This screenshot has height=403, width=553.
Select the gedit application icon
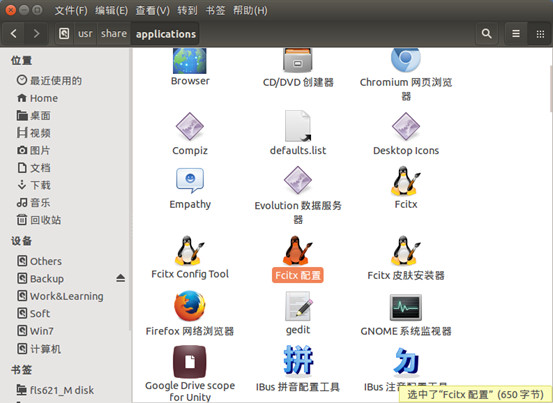(298, 306)
